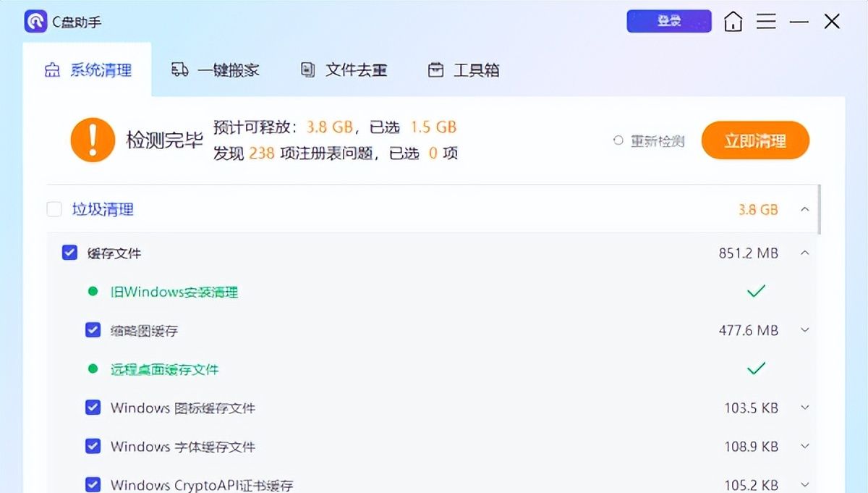Image resolution: width=868 pixels, height=493 pixels.
Task: Select the truck icon beside 一键搬家
Action: (179, 69)
